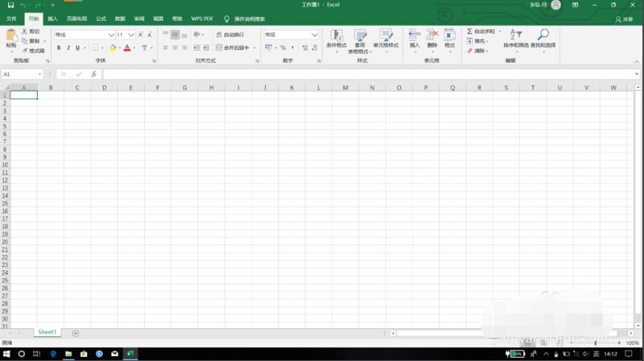Click the red font color button
Viewport: 644px width, 361px height.
click(127, 48)
